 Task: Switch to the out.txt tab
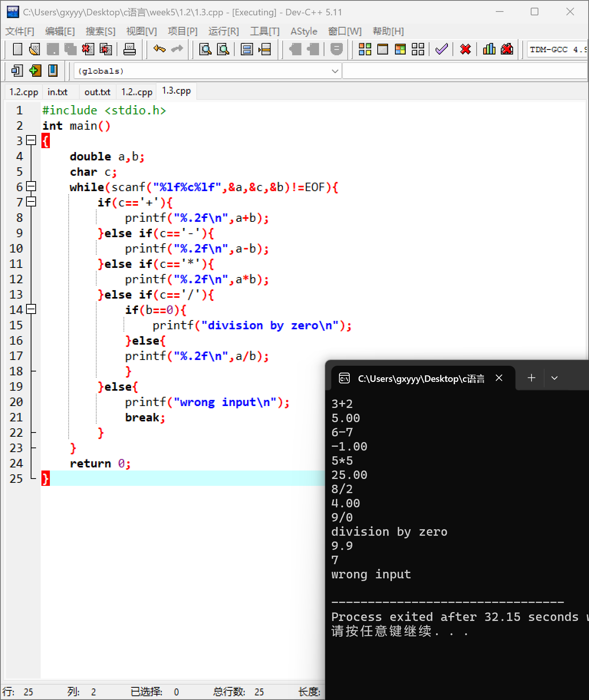click(x=97, y=92)
